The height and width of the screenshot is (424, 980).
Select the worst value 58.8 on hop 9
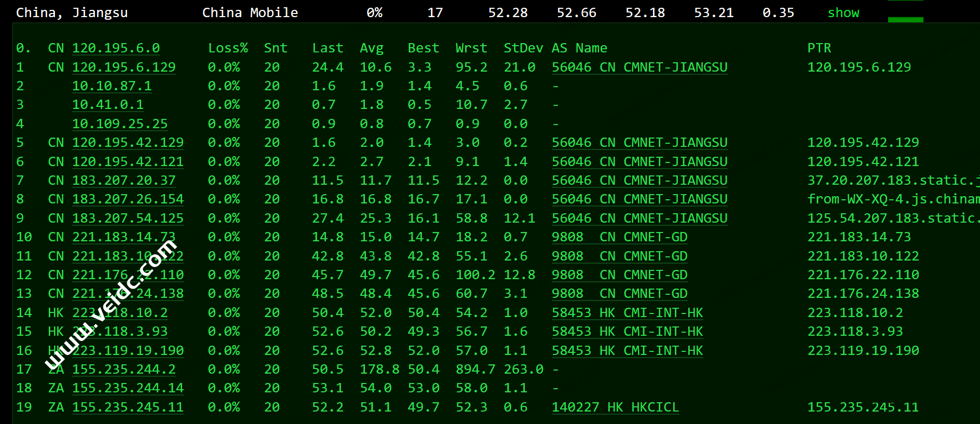[x=471, y=218]
